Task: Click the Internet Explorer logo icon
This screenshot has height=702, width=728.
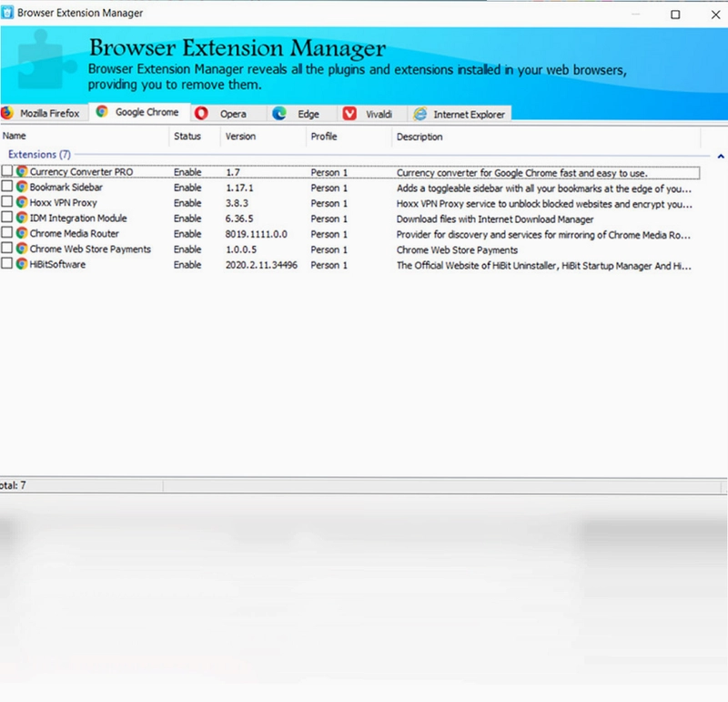Action: click(x=420, y=114)
